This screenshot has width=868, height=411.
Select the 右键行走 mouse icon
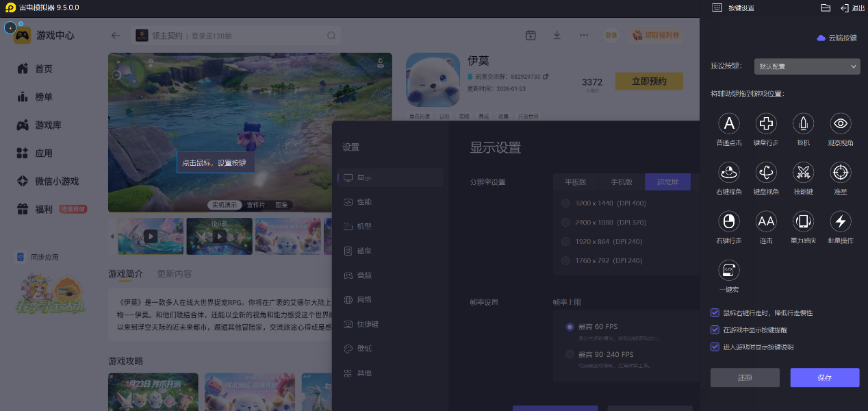tap(729, 221)
